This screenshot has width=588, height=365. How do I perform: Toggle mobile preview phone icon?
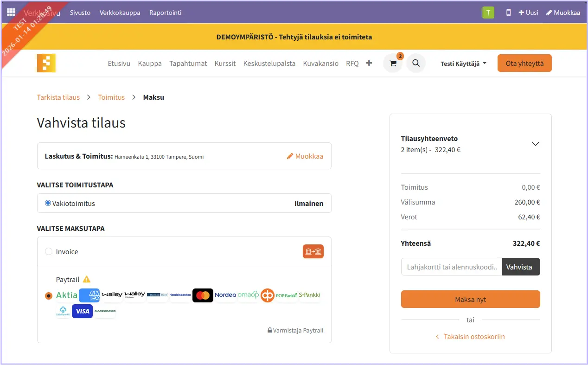[508, 13]
